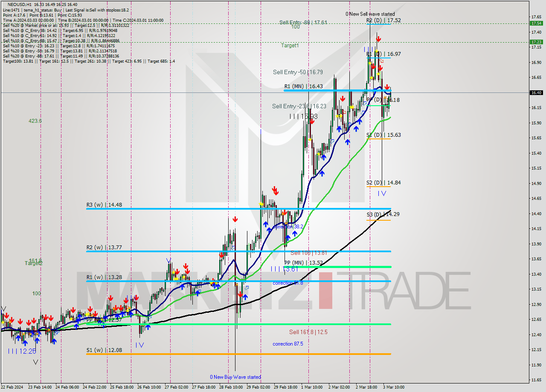
Task: Click the '29 Feb 18:00' time axis label
Action: tap(285, 387)
